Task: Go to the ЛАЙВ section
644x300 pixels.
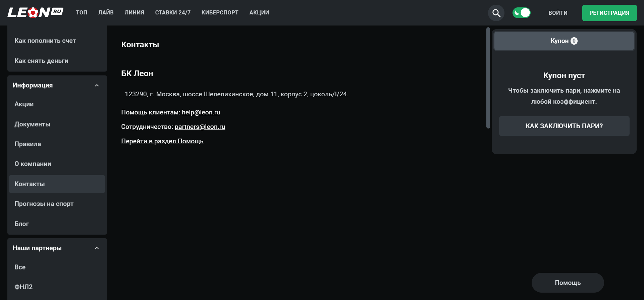Action: coord(106,13)
